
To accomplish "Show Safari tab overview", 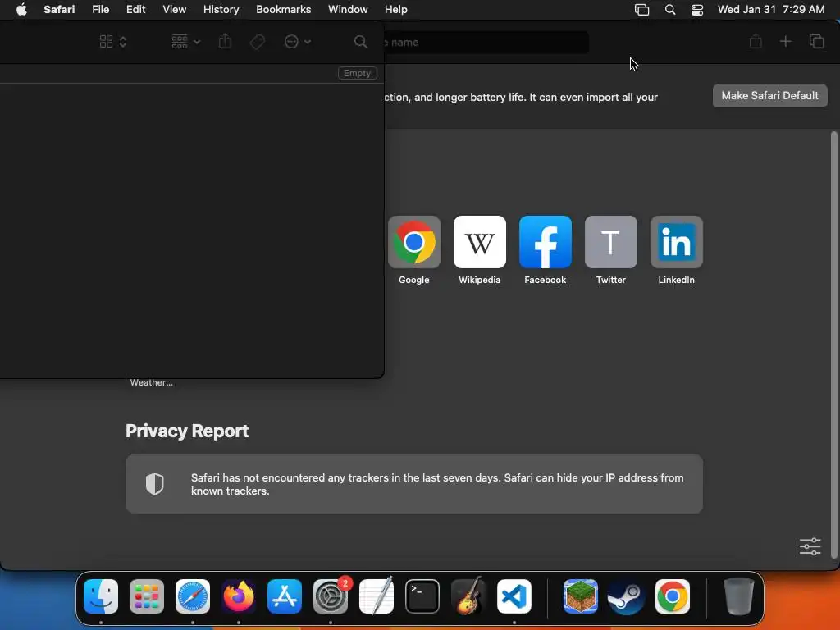I will click(816, 41).
